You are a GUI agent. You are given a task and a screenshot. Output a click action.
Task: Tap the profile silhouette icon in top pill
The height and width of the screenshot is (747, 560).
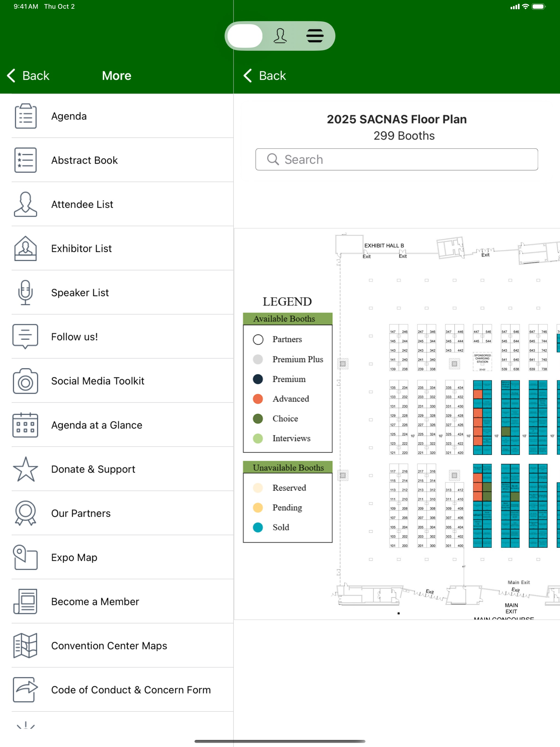[280, 36]
